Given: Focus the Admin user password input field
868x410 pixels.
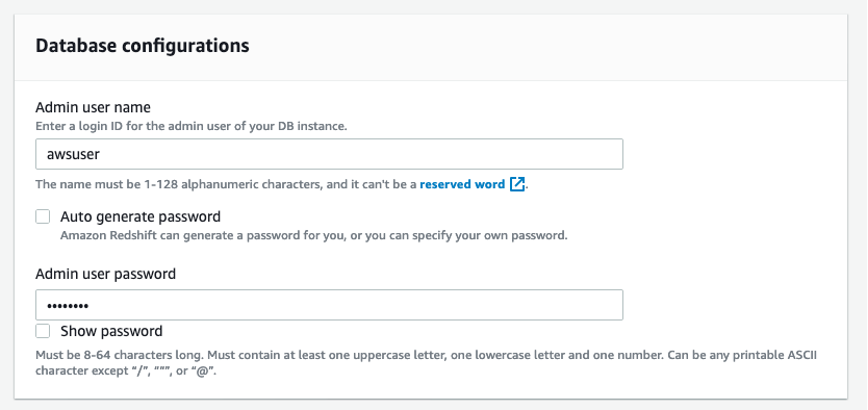Looking at the screenshot, I should [329, 305].
